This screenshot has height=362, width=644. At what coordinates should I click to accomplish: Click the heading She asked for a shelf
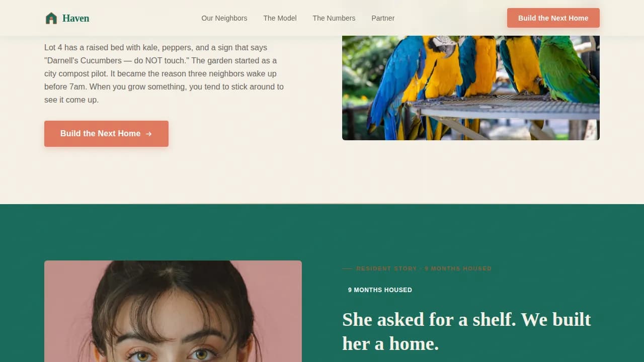[x=466, y=331]
